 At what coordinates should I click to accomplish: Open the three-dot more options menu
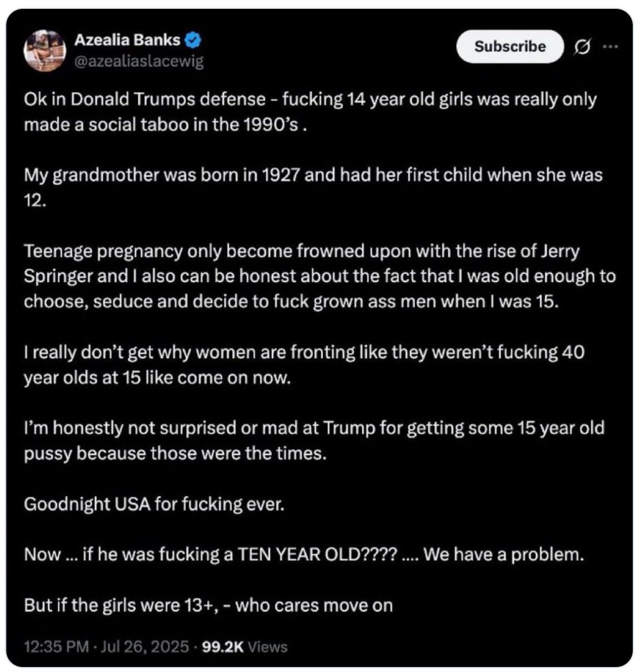point(610,47)
